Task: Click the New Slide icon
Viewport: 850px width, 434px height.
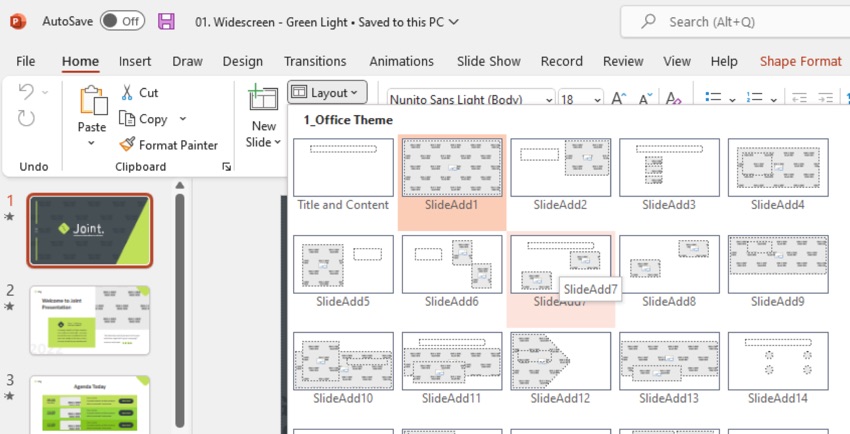Action: click(x=263, y=99)
